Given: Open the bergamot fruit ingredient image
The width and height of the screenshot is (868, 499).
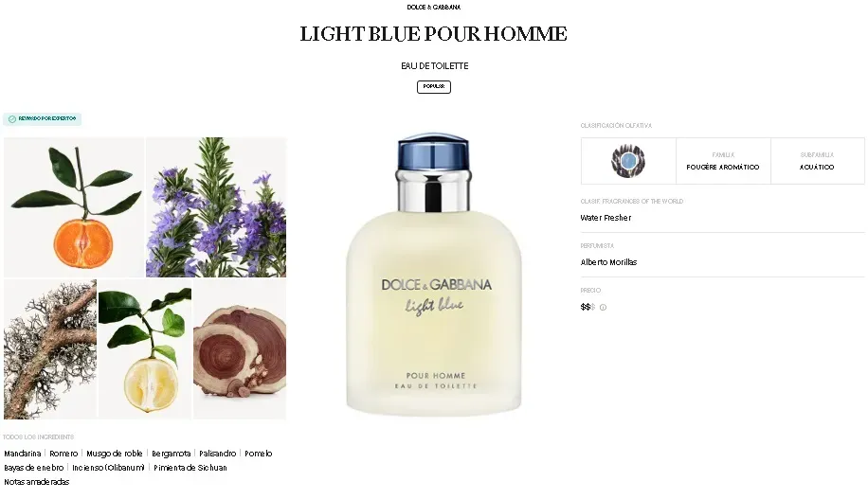Looking at the screenshot, I should click(145, 349).
